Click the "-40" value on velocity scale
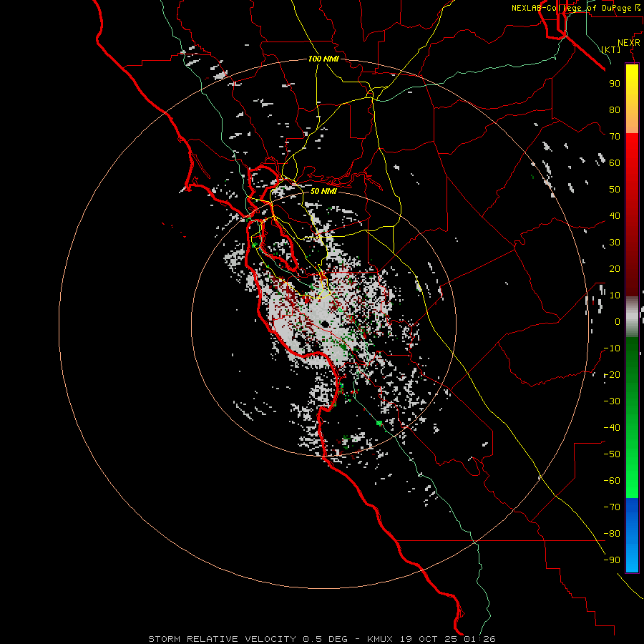The width and height of the screenshot is (644, 644). coord(612,428)
